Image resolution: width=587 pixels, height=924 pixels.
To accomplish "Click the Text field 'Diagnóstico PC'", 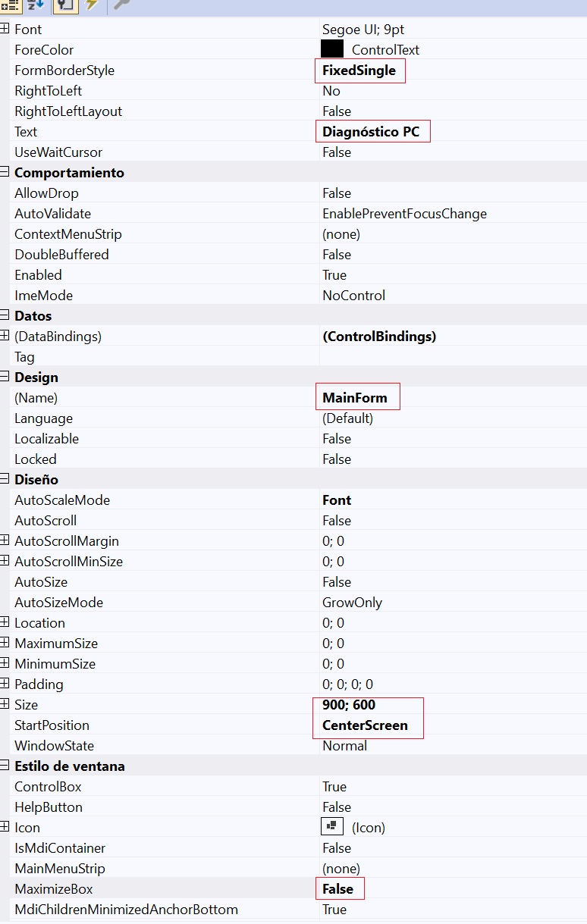I will [371, 132].
